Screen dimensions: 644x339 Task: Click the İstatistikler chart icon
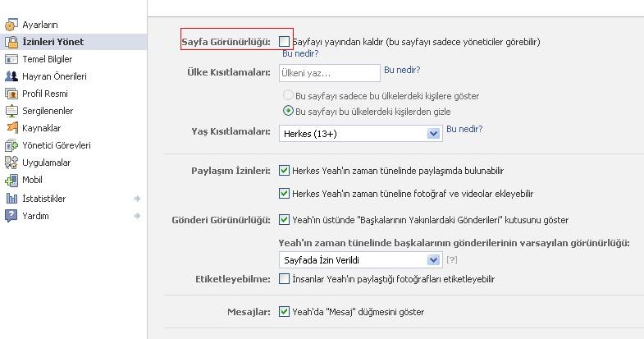[11, 199]
